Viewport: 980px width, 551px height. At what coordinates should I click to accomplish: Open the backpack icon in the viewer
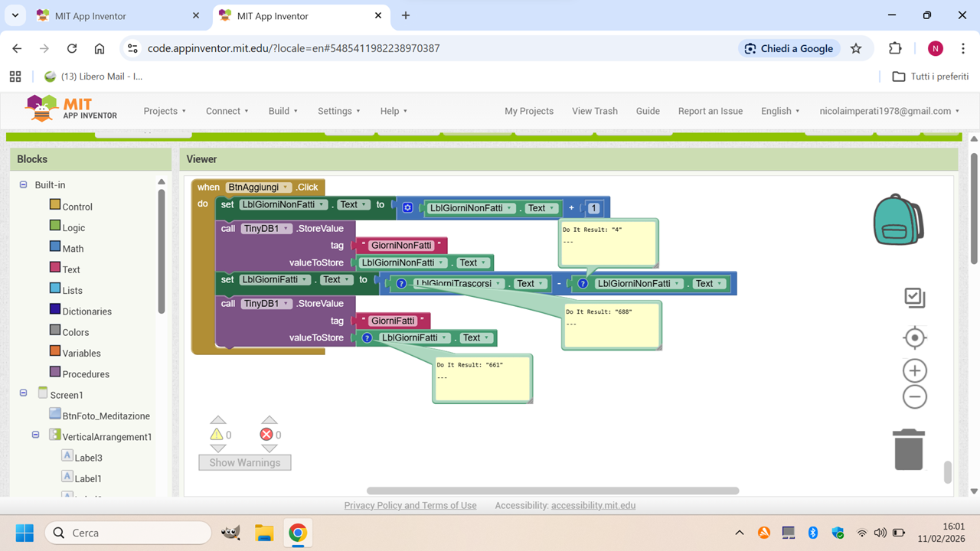[x=898, y=220]
